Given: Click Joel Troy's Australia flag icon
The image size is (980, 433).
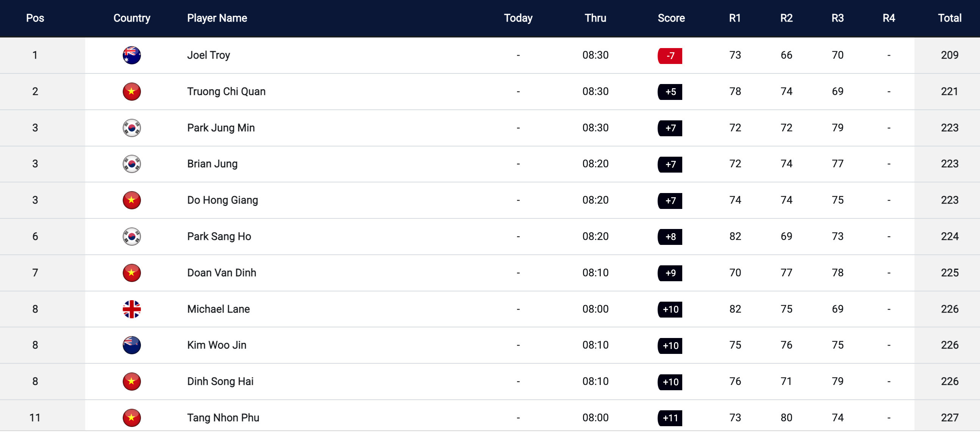Looking at the screenshot, I should (131, 55).
